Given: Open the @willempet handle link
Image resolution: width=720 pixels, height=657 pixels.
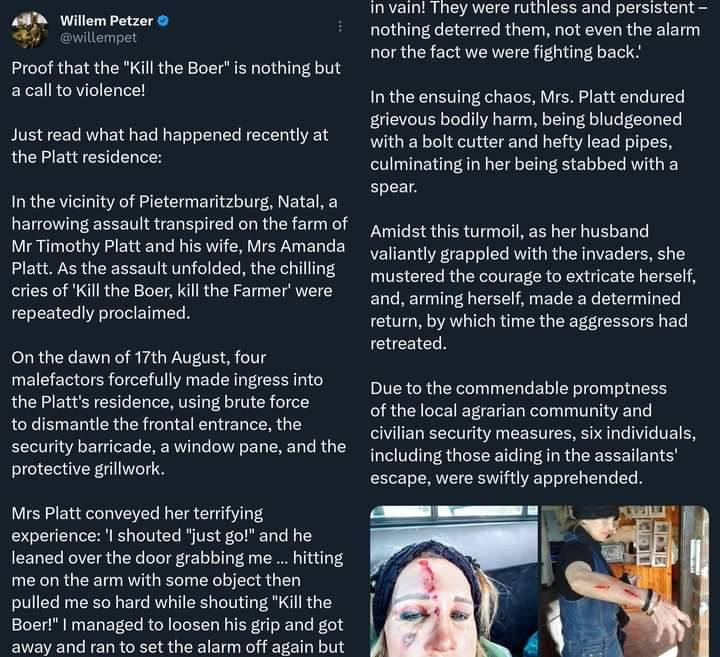Looking at the screenshot, I should [x=98, y=38].
